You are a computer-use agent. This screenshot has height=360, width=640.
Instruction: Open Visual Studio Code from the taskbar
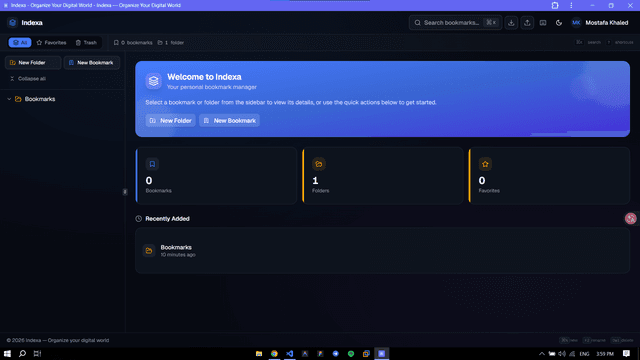(x=289, y=353)
